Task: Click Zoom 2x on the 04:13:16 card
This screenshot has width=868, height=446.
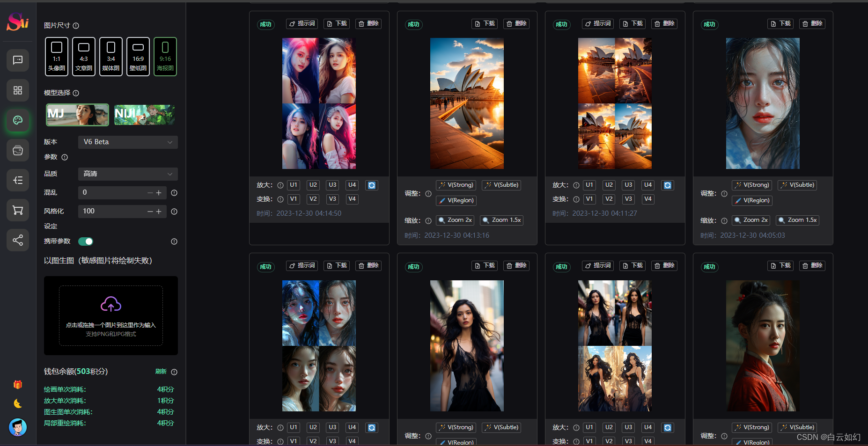Action: pyautogui.click(x=455, y=220)
